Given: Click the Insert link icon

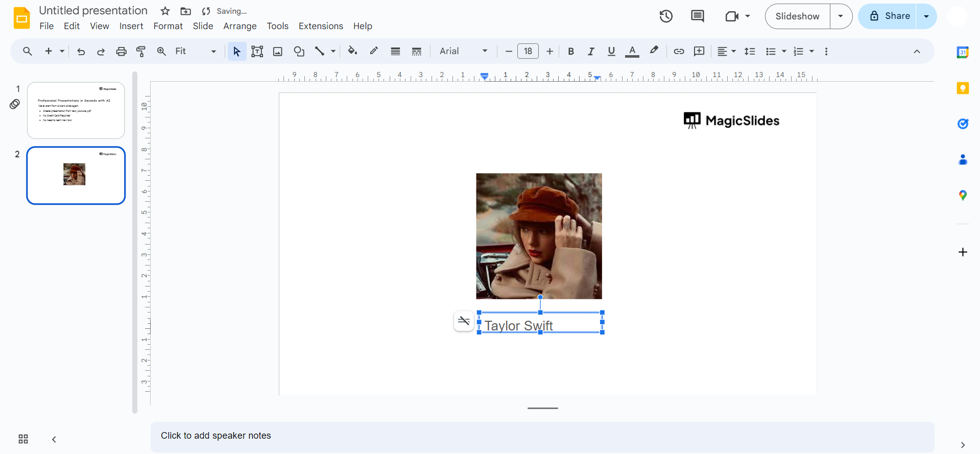Looking at the screenshot, I should pos(679,51).
